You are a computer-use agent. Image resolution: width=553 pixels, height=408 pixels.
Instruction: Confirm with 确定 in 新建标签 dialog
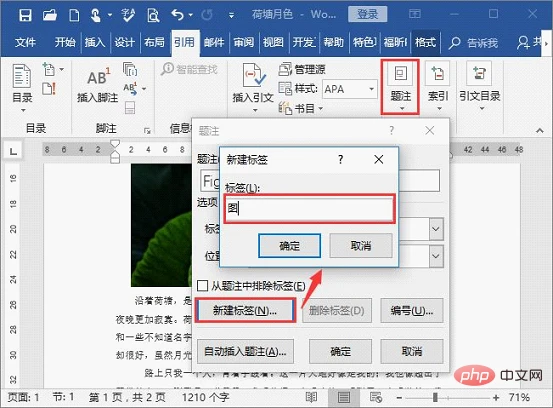coord(290,246)
